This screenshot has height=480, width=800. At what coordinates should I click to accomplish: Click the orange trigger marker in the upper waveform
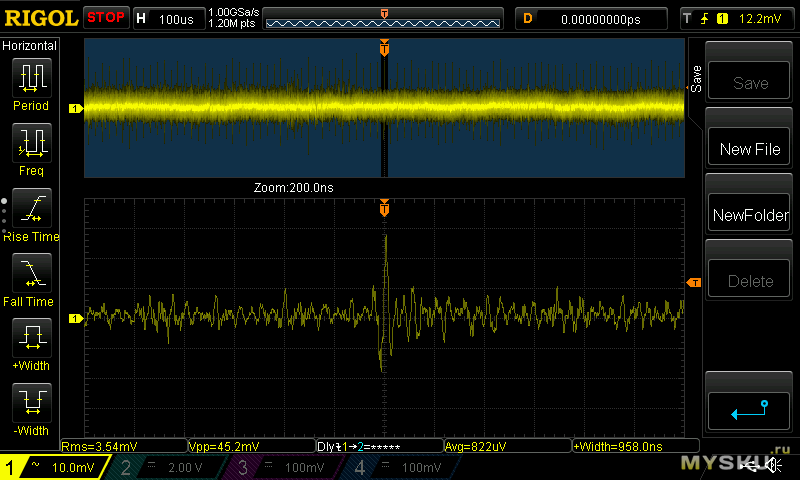click(x=384, y=47)
